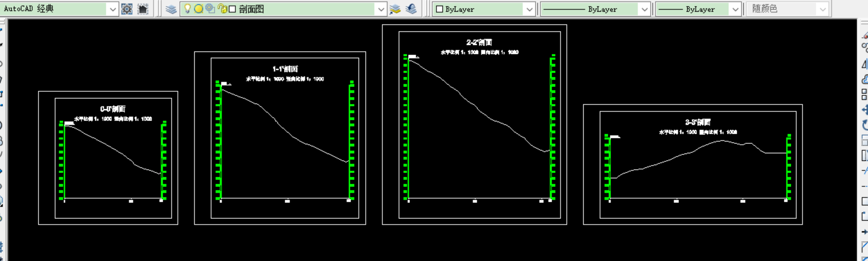Select the Mirror tool in right toolbar
Image resolution: width=868 pixels, height=261 pixels.
(x=864, y=64)
